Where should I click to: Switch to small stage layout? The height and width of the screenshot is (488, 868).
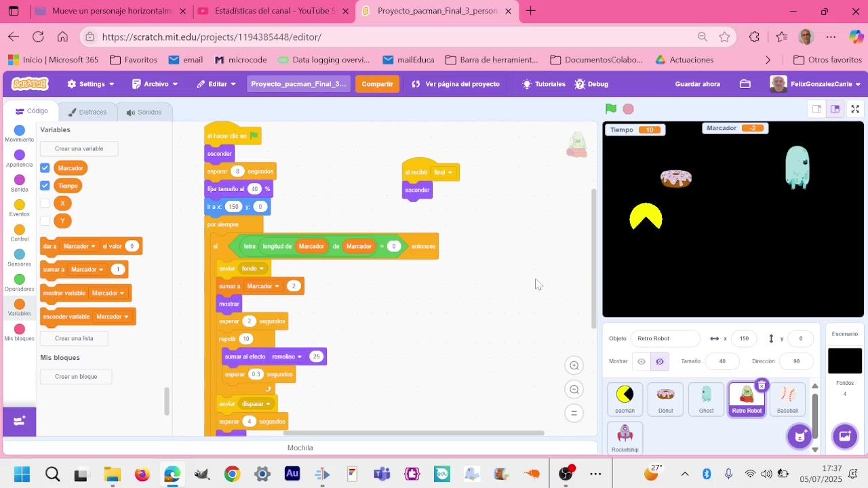point(817,108)
